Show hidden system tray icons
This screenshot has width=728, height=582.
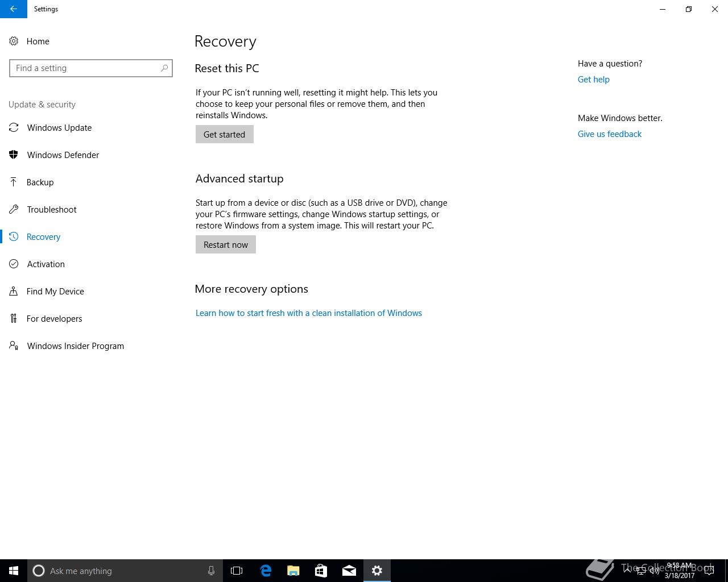point(628,571)
